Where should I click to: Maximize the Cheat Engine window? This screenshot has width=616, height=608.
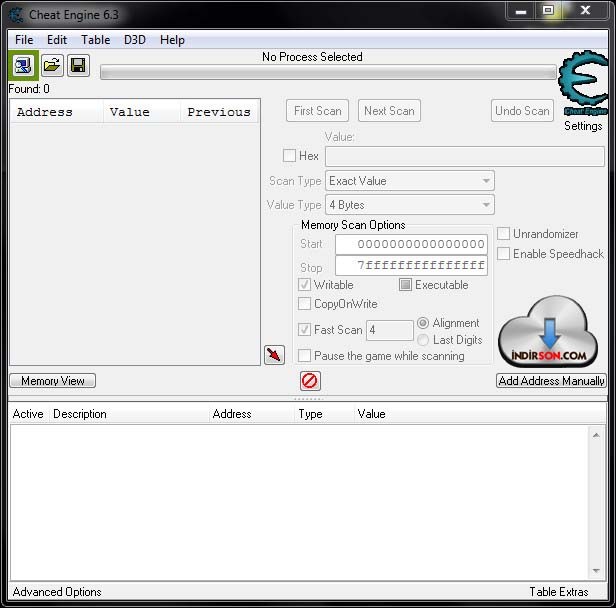548,11
